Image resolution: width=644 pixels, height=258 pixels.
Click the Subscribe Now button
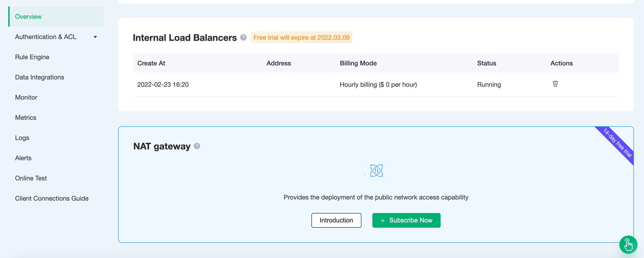pyautogui.click(x=406, y=220)
